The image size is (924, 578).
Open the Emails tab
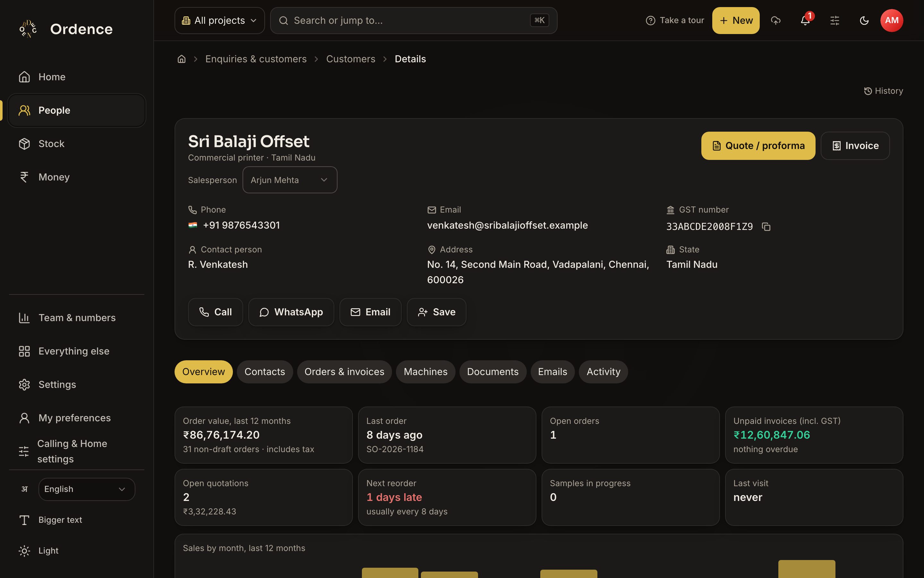[552, 372]
